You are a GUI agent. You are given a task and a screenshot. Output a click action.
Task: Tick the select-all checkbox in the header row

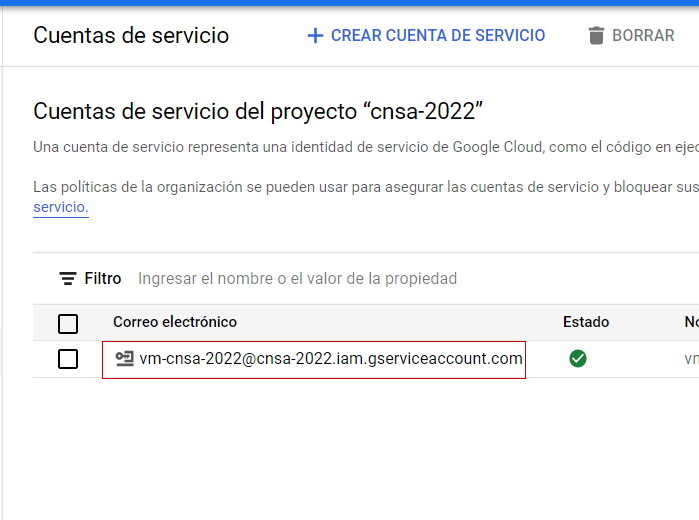[x=68, y=323]
